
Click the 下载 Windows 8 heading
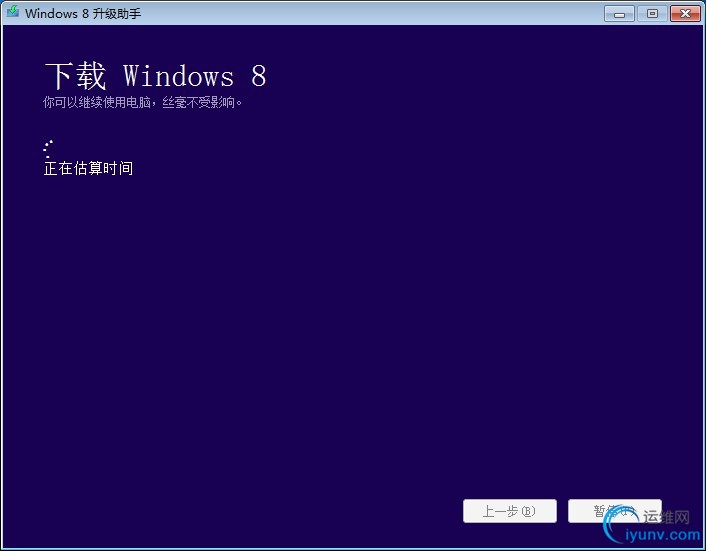coord(155,75)
